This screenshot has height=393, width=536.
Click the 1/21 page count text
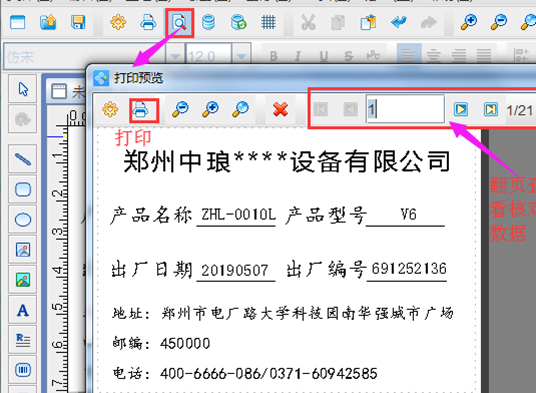[x=519, y=110]
